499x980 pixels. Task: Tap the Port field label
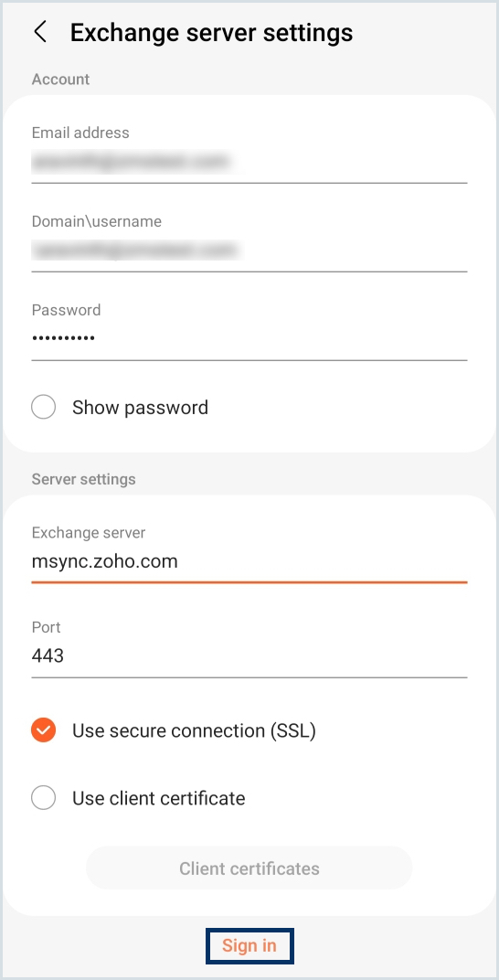tap(47, 627)
